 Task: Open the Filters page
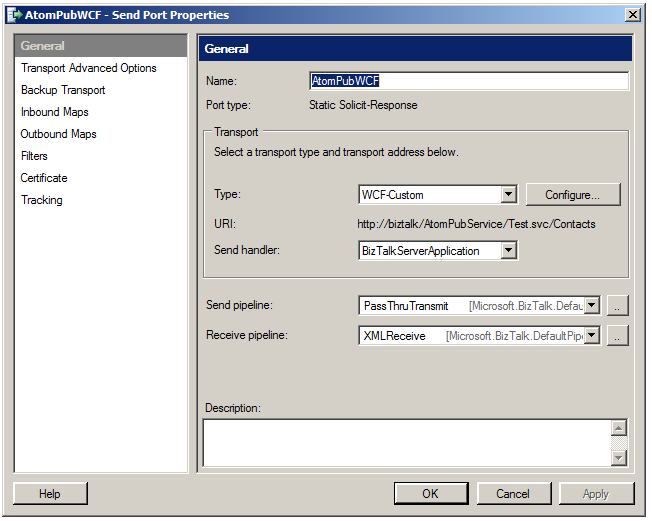click(x=34, y=156)
